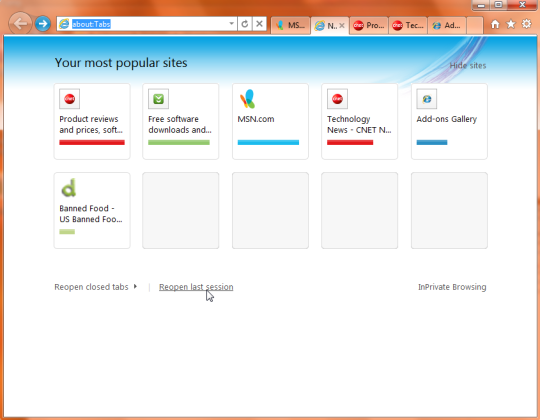Click the Back navigation arrow
This screenshot has height=420, width=540.
tap(20, 24)
